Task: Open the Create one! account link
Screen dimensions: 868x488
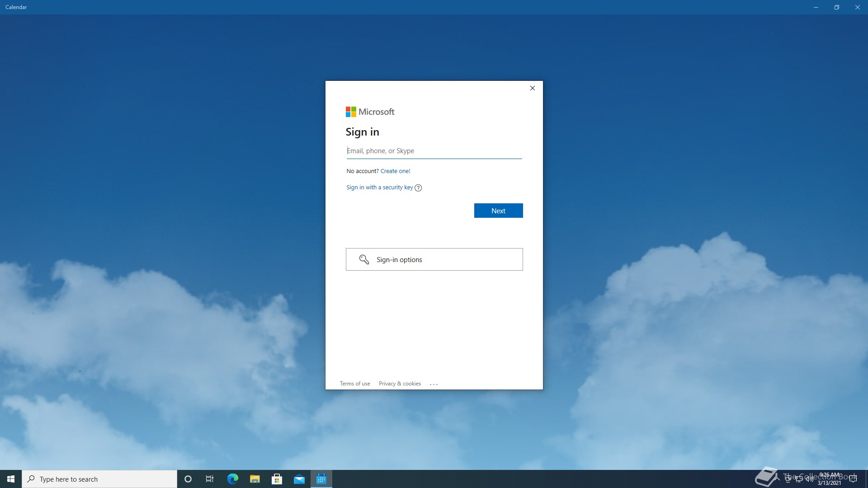Action: pyautogui.click(x=395, y=171)
